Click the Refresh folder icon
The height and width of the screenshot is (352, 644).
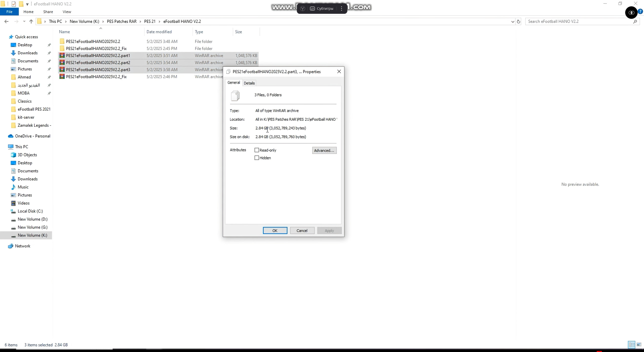518,22
